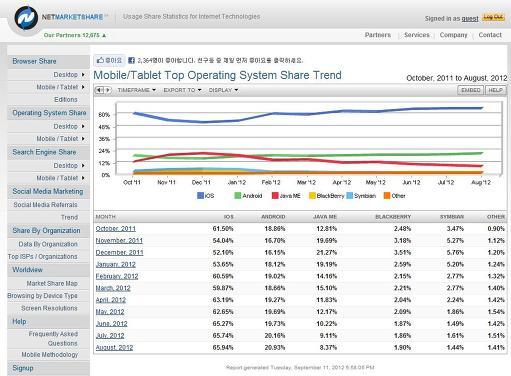Select Browser Share sidebar section
Image resolution: width=511 pixels, height=376 pixels.
48,61
